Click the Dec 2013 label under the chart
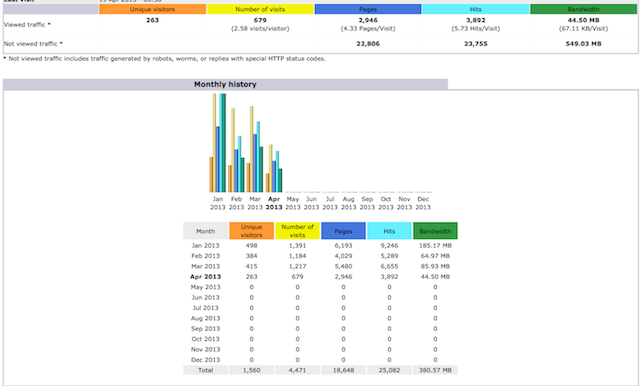This screenshot has width=640, height=386. point(423,203)
